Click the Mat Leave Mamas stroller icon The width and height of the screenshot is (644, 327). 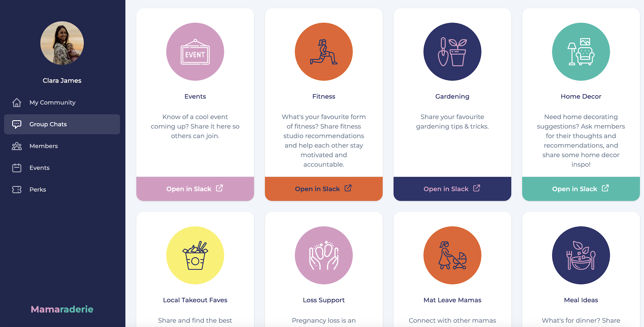pyautogui.click(x=452, y=255)
